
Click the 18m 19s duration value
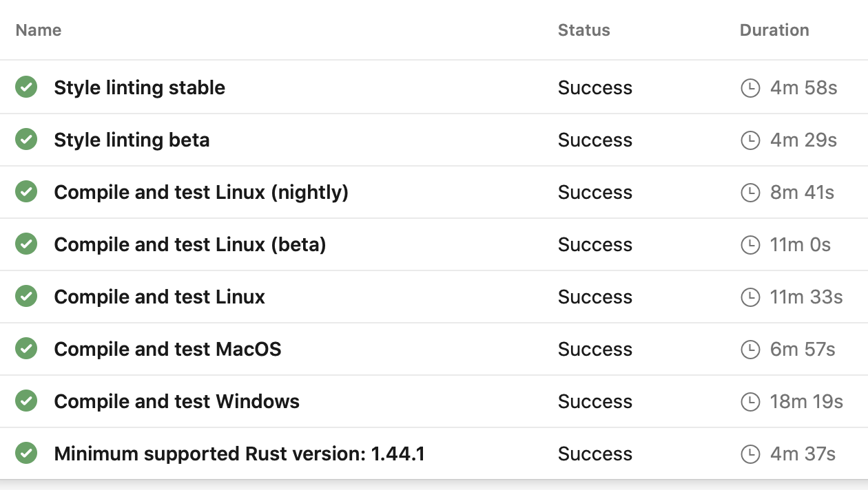coord(807,402)
